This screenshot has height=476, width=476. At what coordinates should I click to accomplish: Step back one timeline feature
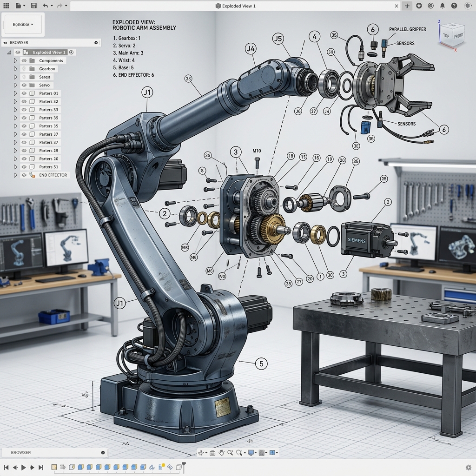[x=15, y=467]
